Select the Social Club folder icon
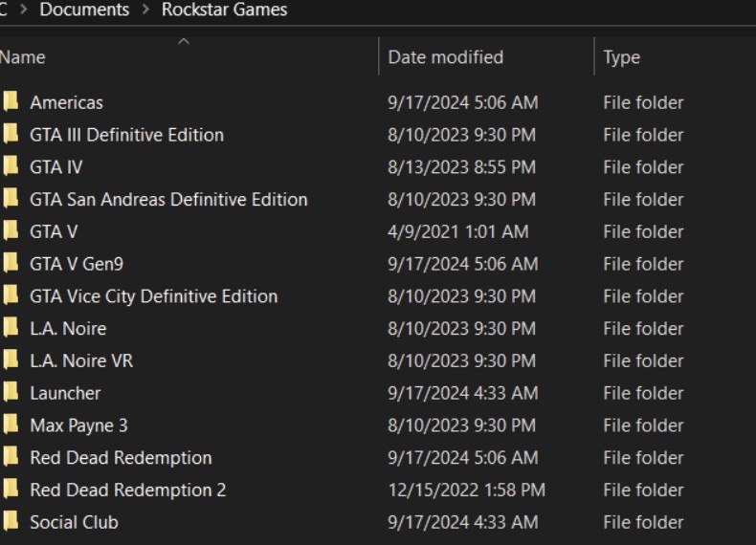Screen dimensions: 756x545 (x=11, y=522)
